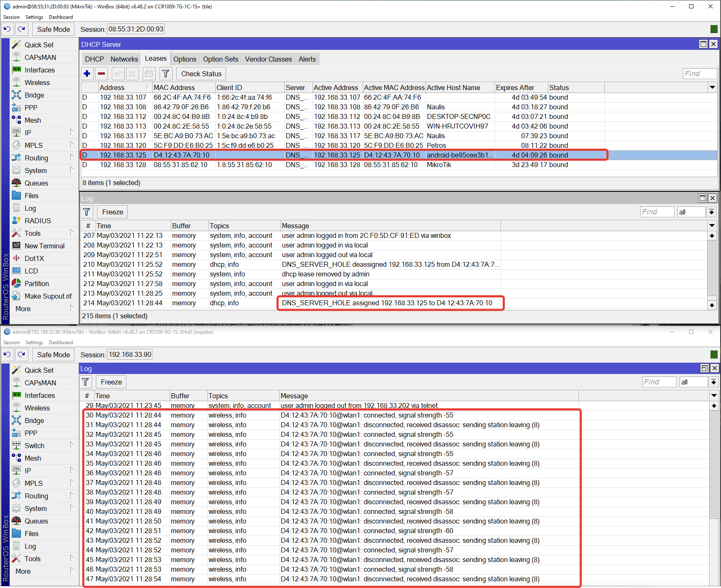Toggle Freeze in the bottom window Log
Screen dimensions: 721x588
click(x=111, y=382)
